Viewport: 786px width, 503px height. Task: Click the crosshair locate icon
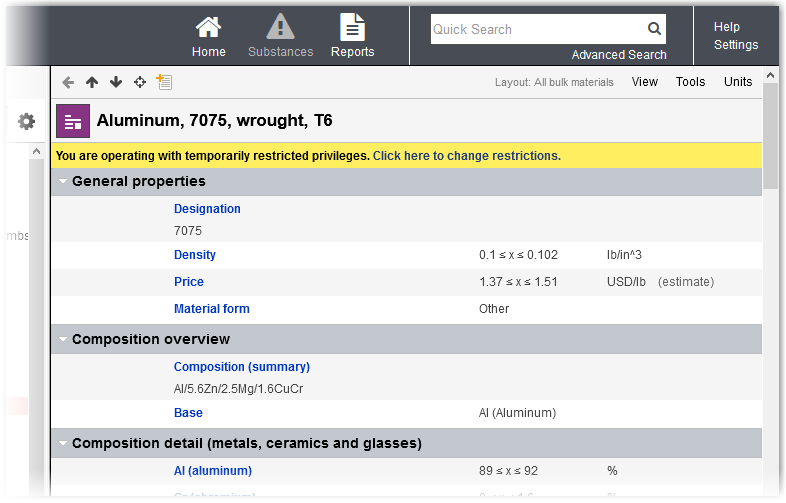coord(140,82)
